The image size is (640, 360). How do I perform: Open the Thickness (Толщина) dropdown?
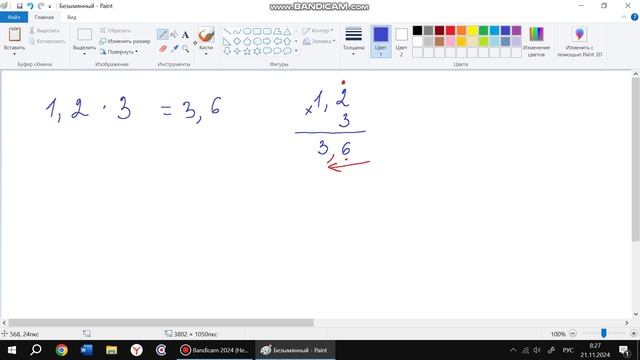353,41
